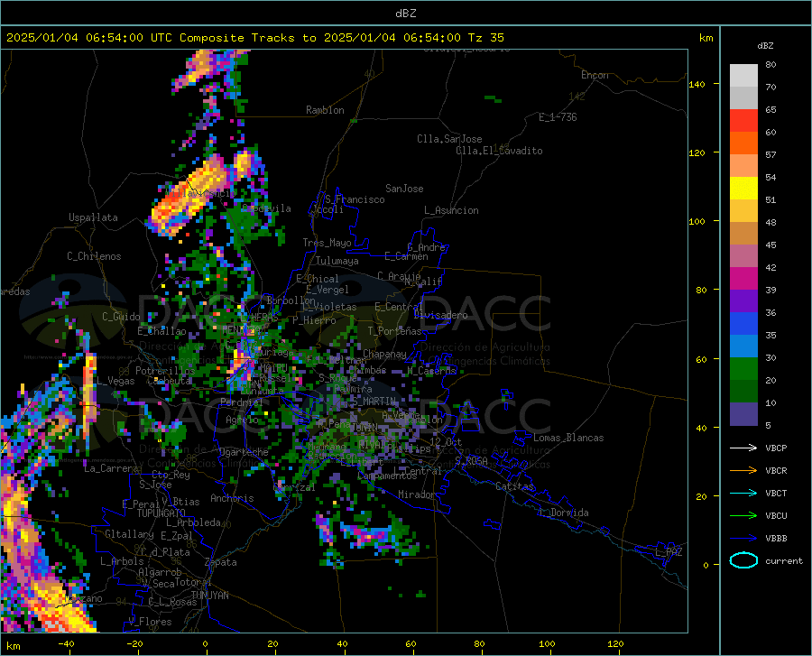Click the cyan VBCT arrow icon

coord(743,493)
